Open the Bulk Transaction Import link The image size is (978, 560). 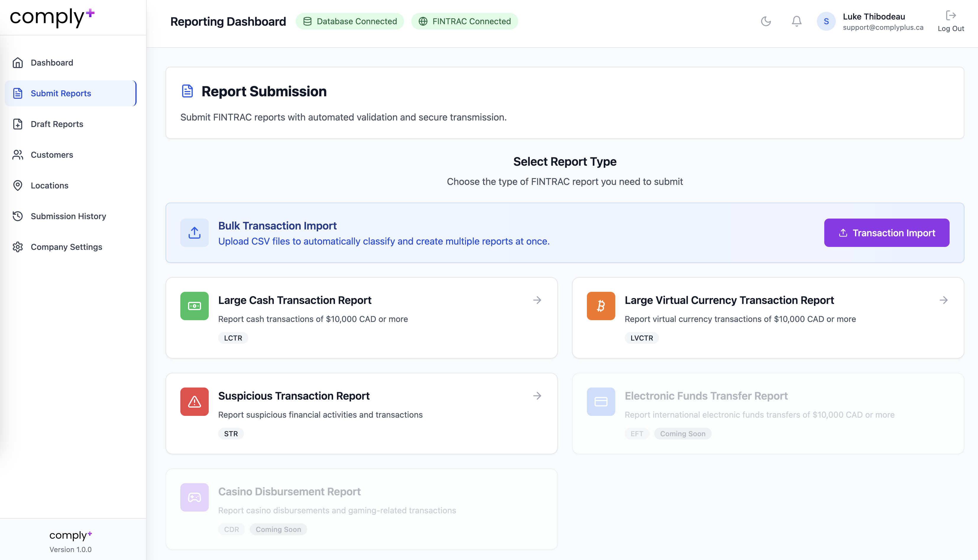pos(278,225)
